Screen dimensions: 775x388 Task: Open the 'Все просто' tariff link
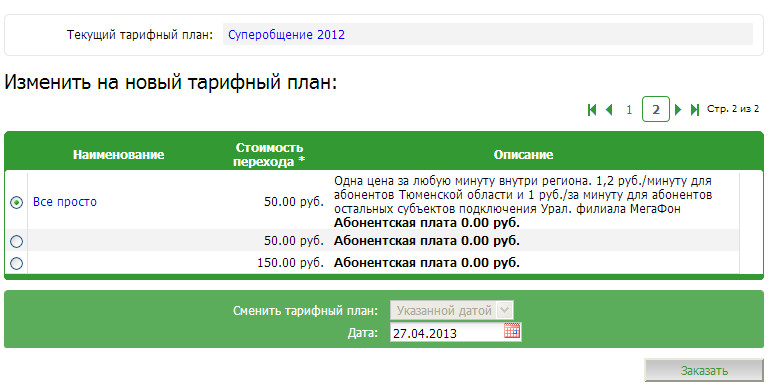point(65,202)
